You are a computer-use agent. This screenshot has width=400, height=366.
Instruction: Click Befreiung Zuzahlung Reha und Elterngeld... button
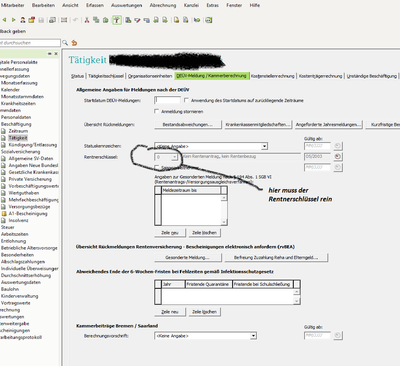coord(276,257)
